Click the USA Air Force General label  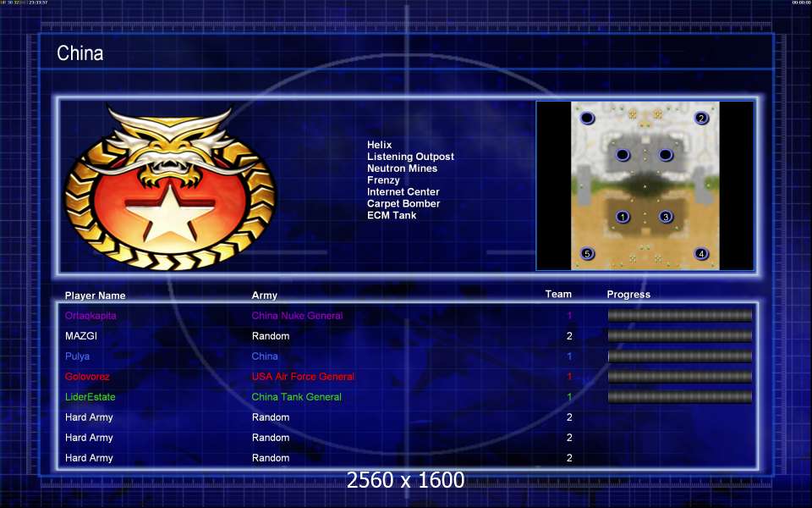pyautogui.click(x=303, y=377)
